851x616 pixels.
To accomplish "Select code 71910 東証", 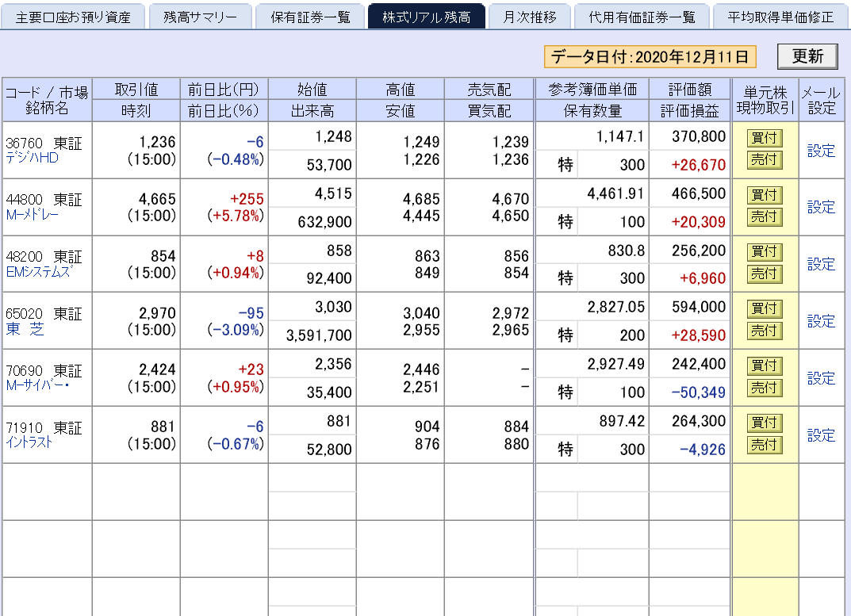I will click(44, 428).
